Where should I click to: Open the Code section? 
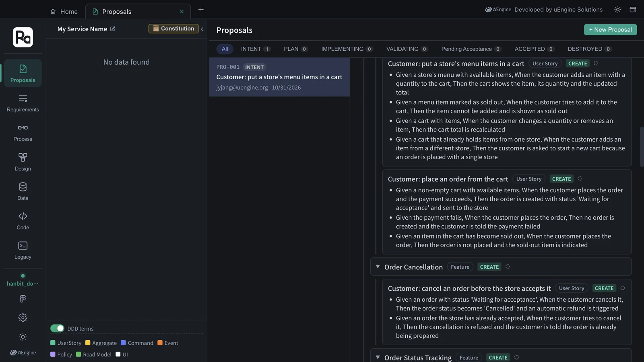(x=23, y=221)
